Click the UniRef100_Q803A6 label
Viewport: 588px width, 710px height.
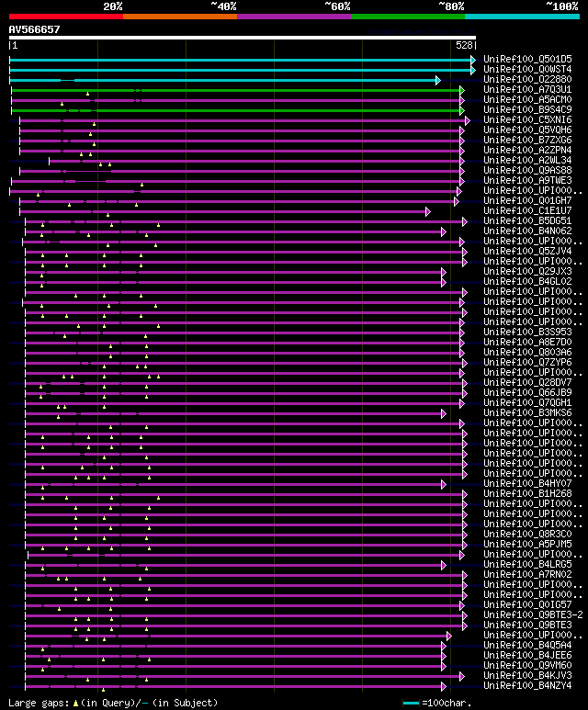pyautogui.click(x=527, y=352)
